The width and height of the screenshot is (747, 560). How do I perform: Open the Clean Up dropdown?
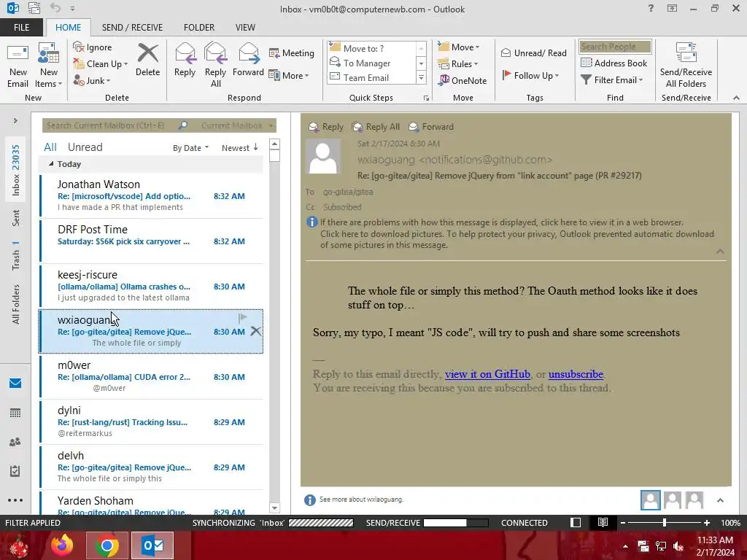click(101, 64)
